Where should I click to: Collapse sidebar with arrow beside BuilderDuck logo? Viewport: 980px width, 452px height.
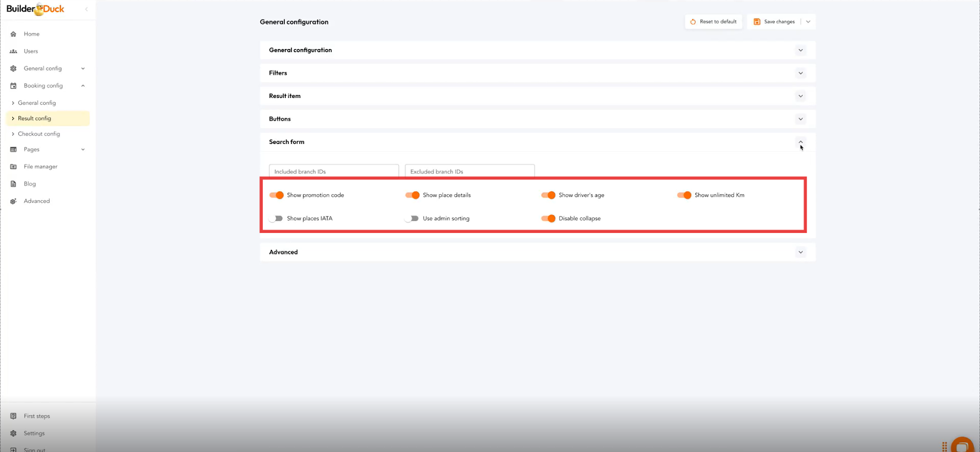coord(86,9)
